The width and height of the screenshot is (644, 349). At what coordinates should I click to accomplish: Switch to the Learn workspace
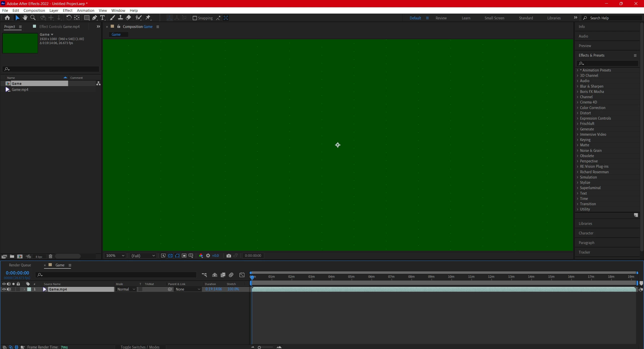point(466,18)
